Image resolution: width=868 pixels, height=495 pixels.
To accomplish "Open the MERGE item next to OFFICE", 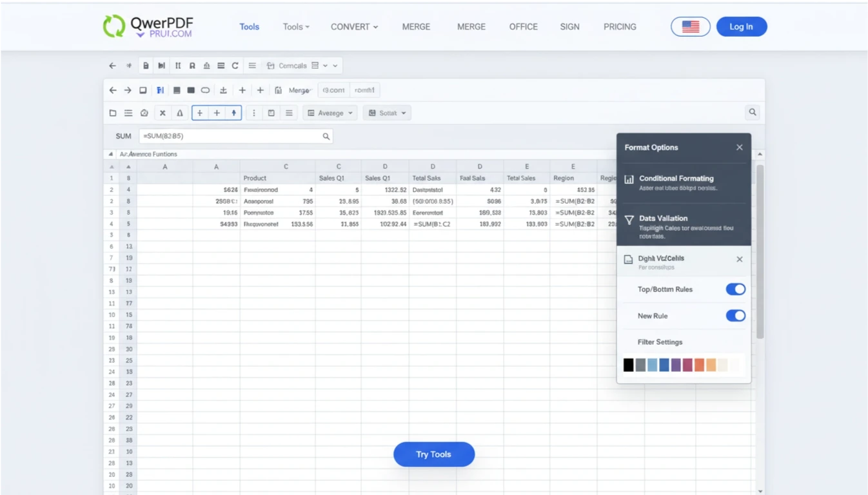I will [471, 27].
